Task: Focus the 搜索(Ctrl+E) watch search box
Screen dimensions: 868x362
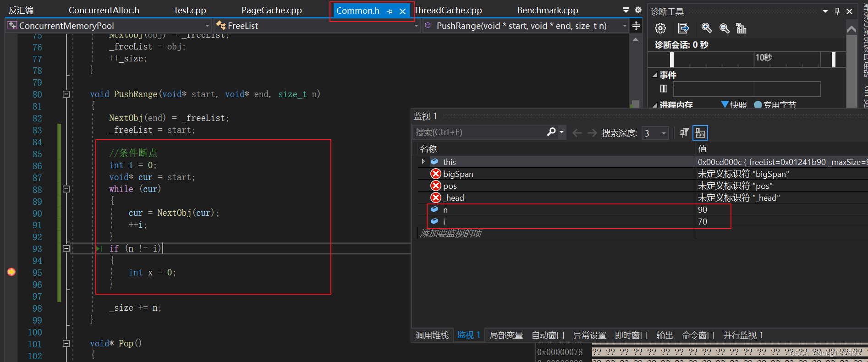Action: tap(479, 132)
